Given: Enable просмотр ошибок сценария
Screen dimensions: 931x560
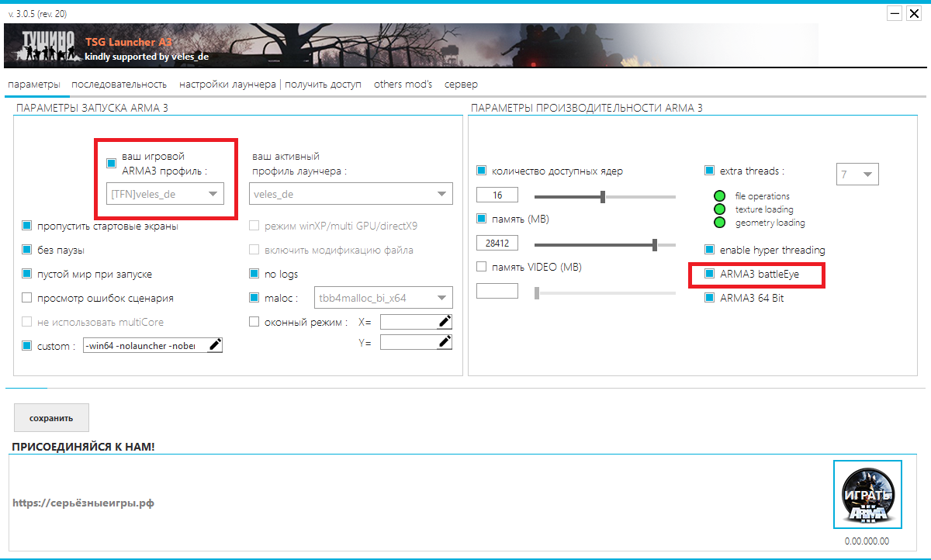Looking at the screenshot, I should (27, 298).
